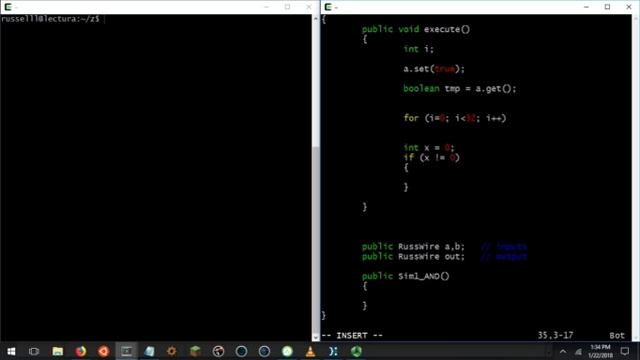The width and height of the screenshot is (640, 360).
Task: Click the taskbar clock showing 1:34 PM
Action: pos(600,351)
